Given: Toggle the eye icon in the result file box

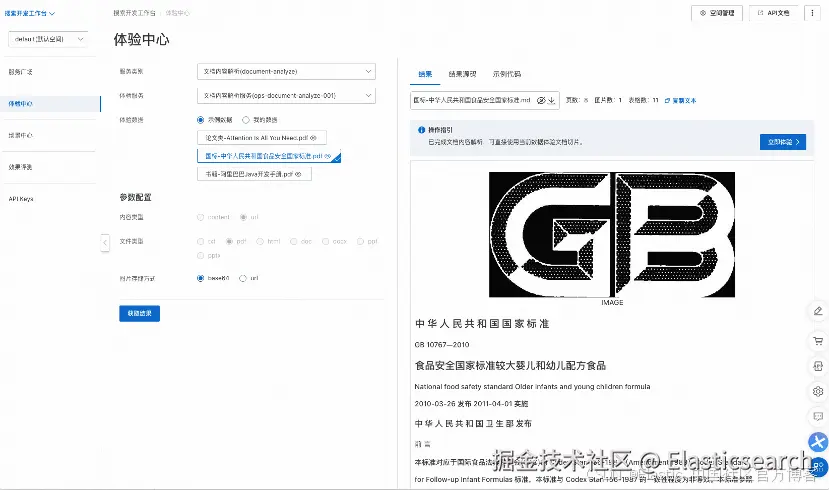Looking at the screenshot, I should click(x=540, y=101).
